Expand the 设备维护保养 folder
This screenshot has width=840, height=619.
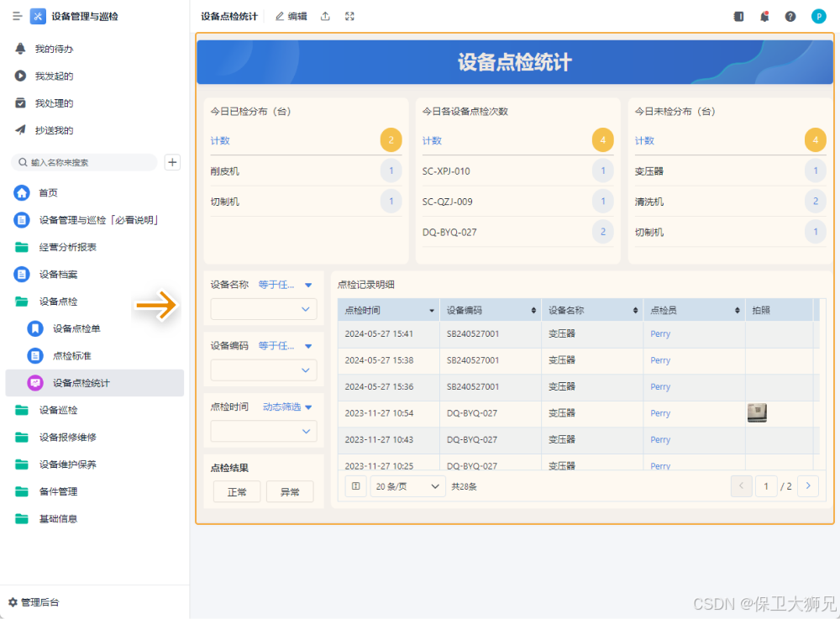(22, 464)
